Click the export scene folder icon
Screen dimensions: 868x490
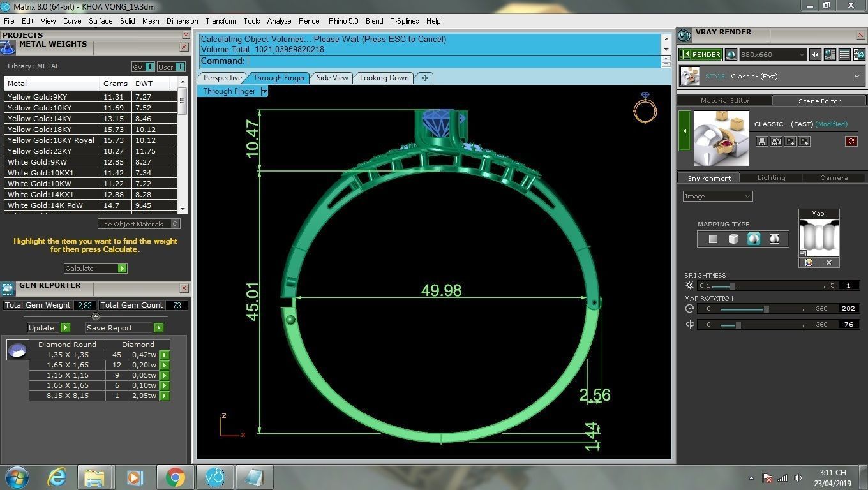tap(804, 142)
